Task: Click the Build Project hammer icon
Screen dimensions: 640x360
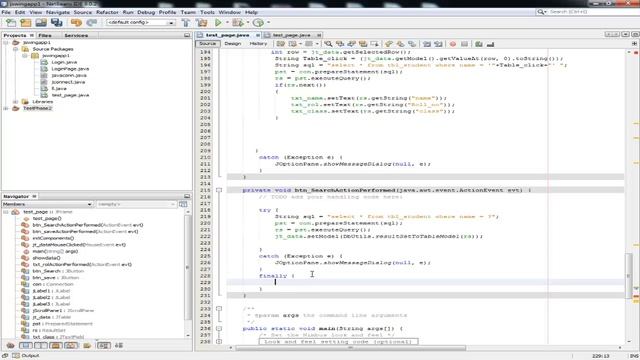Action: point(186,23)
